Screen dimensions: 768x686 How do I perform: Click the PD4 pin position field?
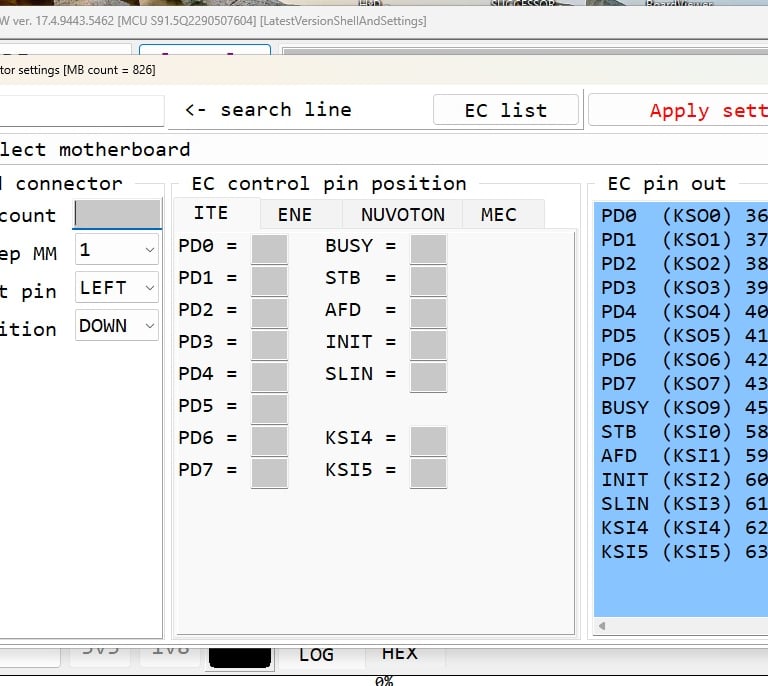coord(269,377)
